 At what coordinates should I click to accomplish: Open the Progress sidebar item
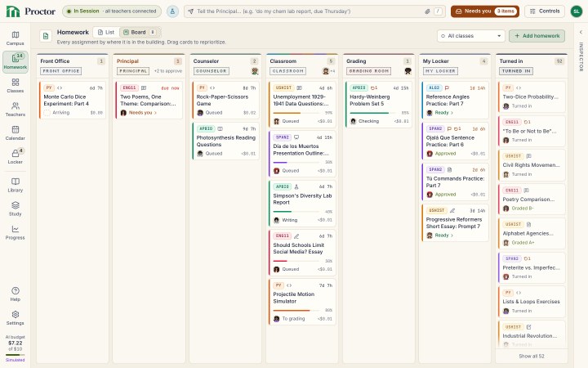pyautogui.click(x=15, y=232)
